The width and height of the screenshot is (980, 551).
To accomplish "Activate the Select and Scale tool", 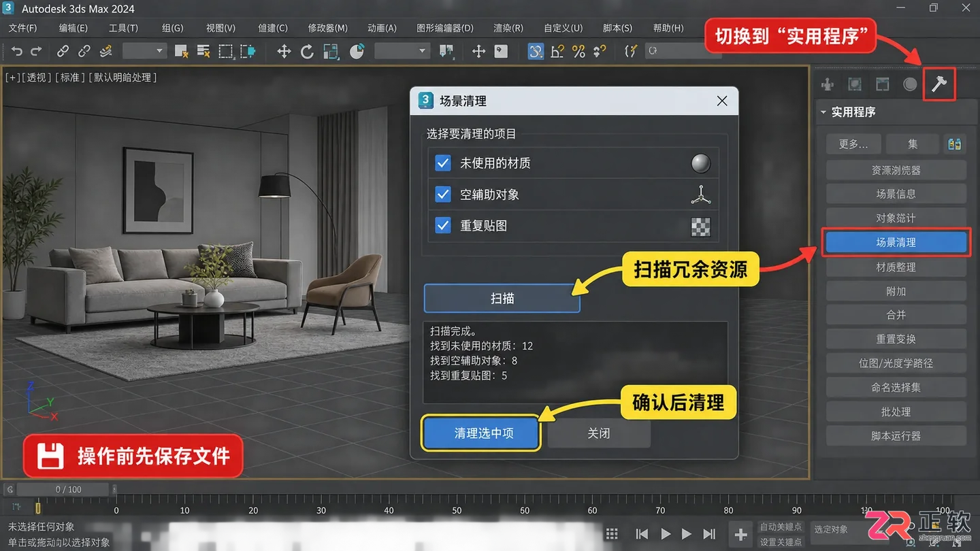I will click(331, 51).
